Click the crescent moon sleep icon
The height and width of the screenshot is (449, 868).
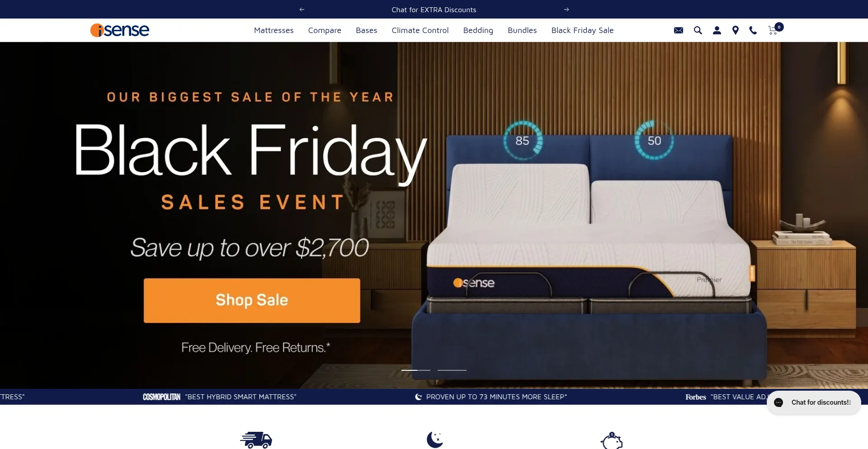point(435,440)
